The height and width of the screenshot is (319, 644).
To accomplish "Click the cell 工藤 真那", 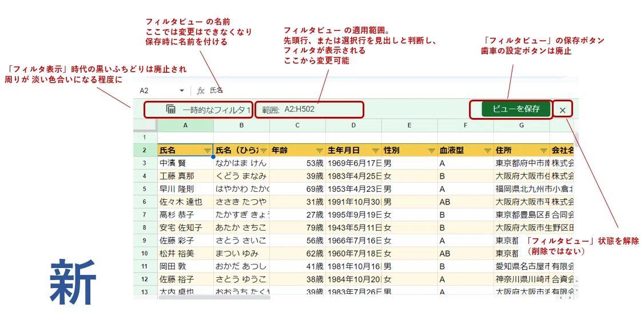I will 185,176.
